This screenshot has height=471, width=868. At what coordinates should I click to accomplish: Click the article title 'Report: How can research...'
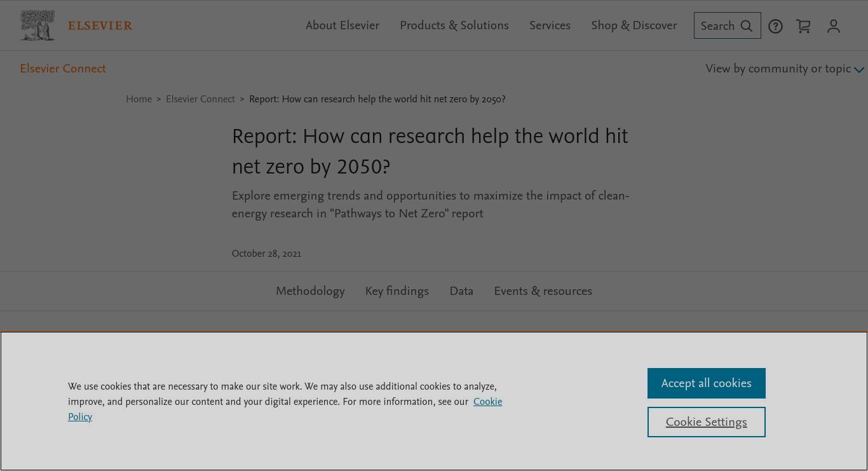point(430,151)
